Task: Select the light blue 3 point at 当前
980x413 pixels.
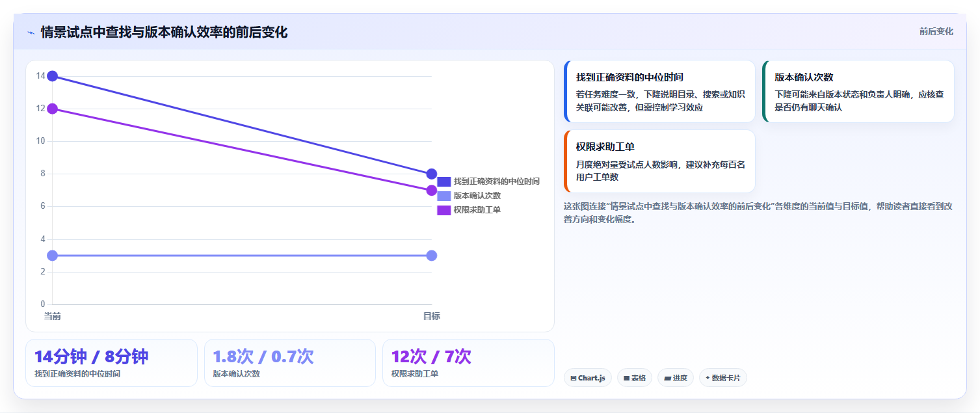Action: 52,256
